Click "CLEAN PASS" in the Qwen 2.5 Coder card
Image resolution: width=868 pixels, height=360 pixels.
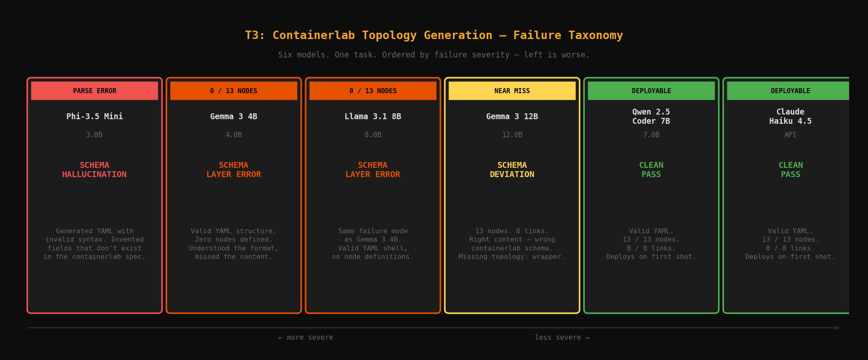click(651, 170)
